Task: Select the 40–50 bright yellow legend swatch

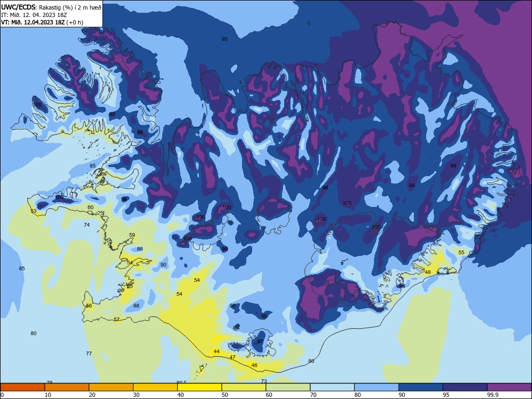Action: point(199,387)
